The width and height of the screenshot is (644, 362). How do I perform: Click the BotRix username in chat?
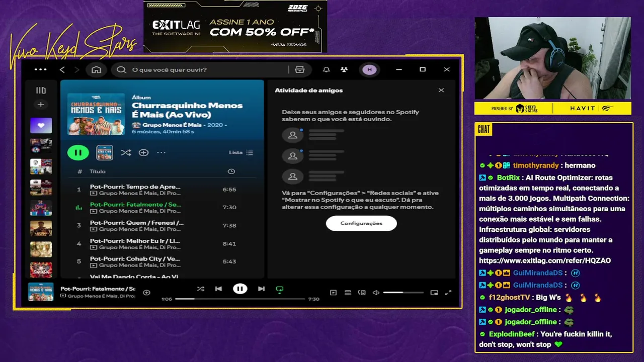pos(508,177)
